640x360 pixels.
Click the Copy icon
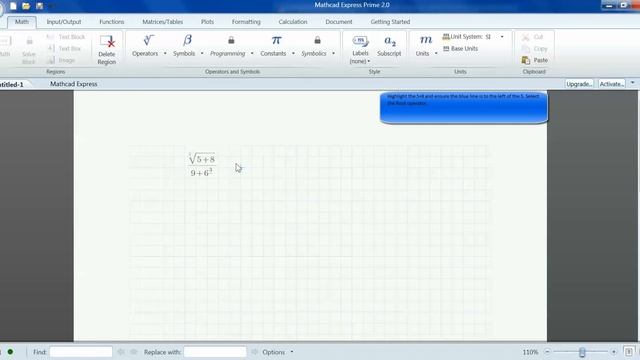[526, 49]
